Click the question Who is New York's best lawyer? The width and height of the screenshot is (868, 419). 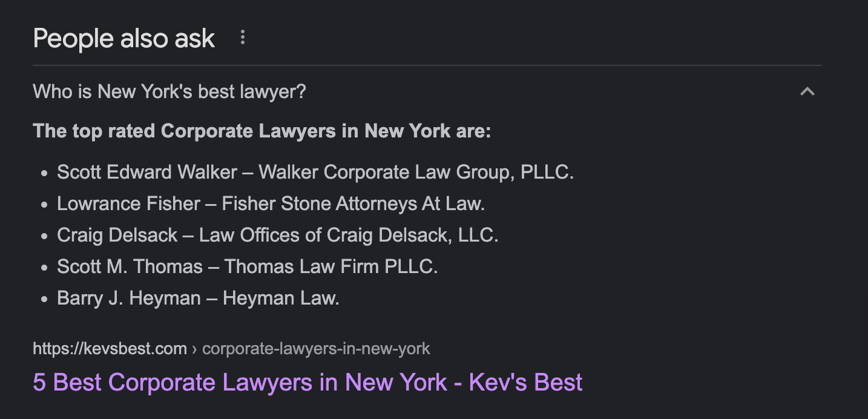pos(169,92)
